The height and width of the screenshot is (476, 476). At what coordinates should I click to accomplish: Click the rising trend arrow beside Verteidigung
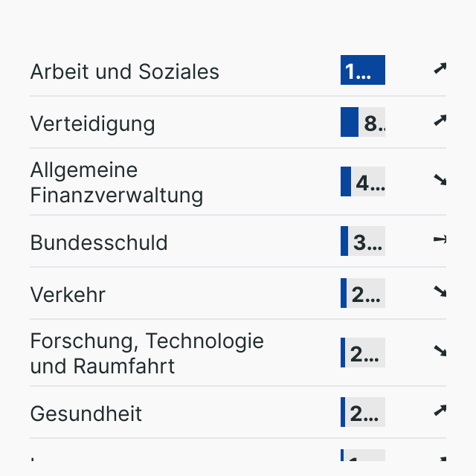tap(440, 120)
